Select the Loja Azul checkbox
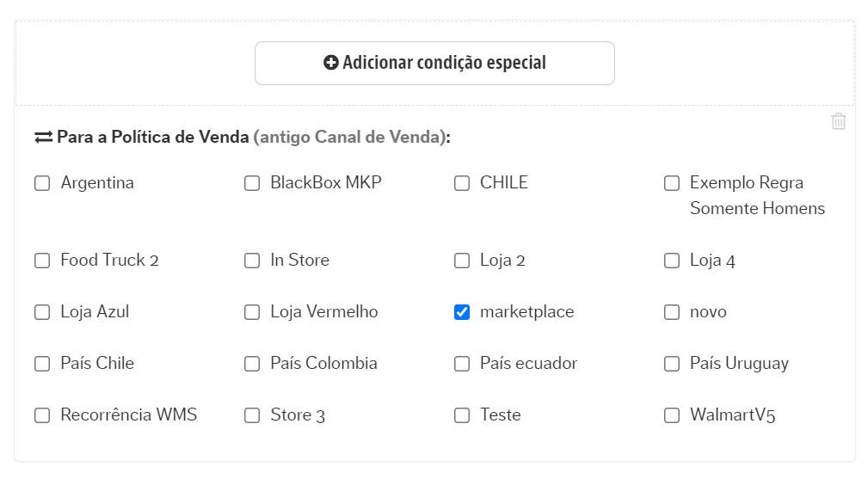This screenshot has height=479, width=868. (42, 312)
